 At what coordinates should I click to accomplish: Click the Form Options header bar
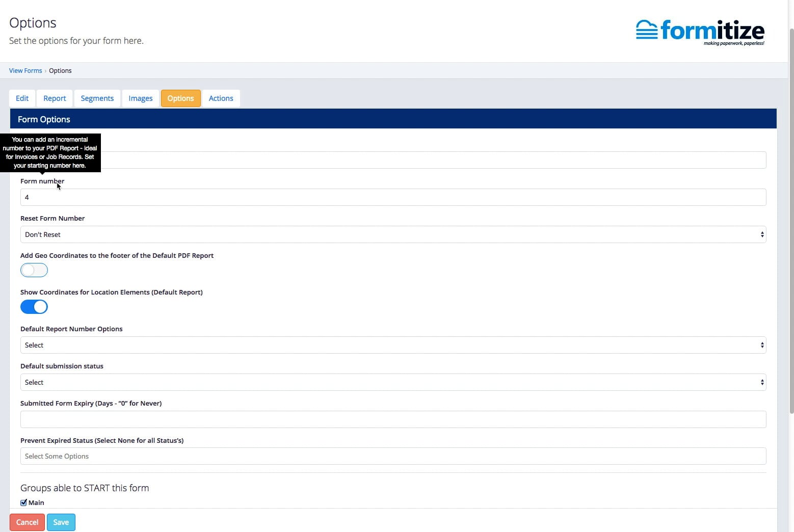(x=393, y=119)
